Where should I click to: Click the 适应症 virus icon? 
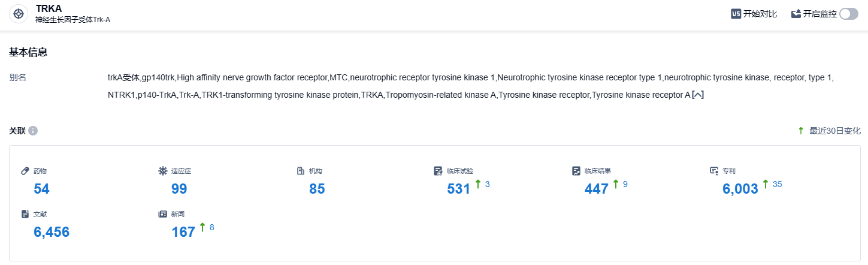(162, 171)
